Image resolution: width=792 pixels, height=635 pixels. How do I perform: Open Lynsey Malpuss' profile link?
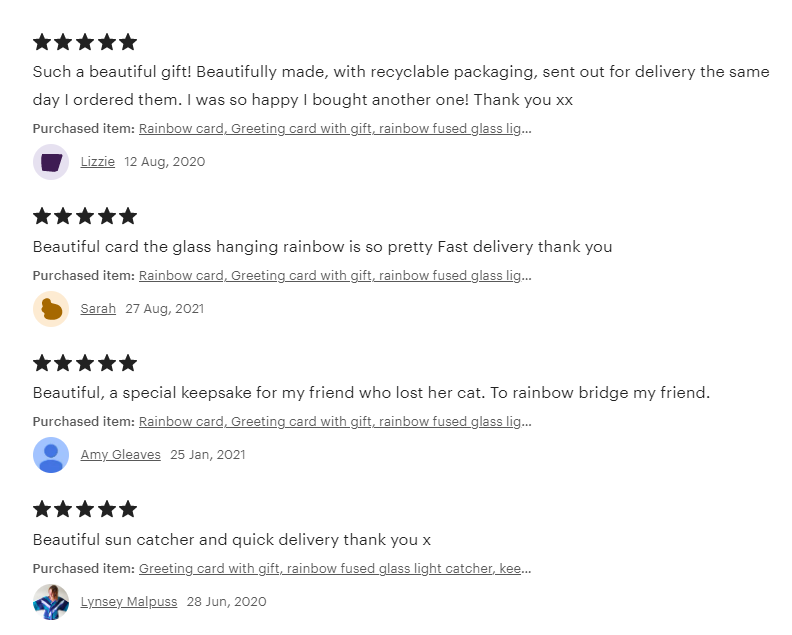129,602
